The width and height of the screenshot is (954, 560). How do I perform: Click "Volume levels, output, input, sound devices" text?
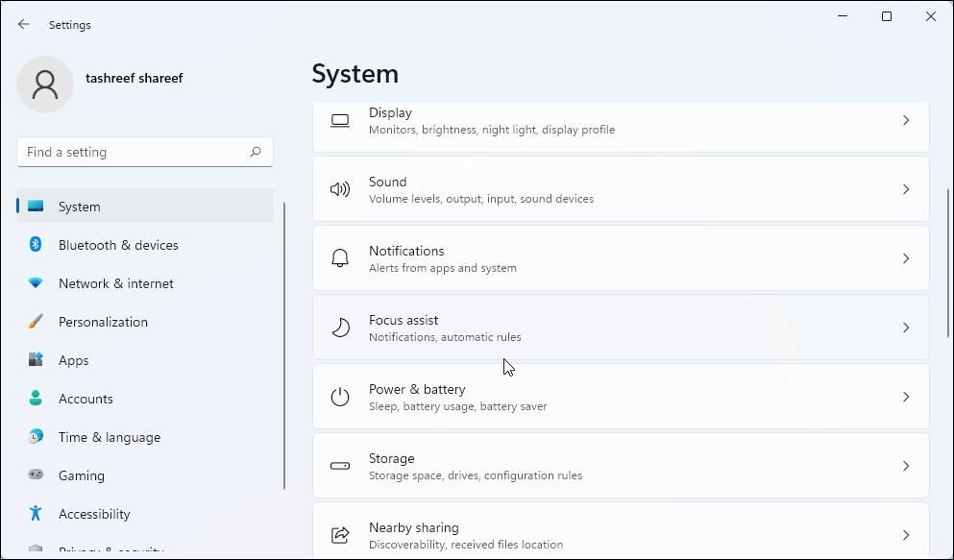[x=480, y=199]
